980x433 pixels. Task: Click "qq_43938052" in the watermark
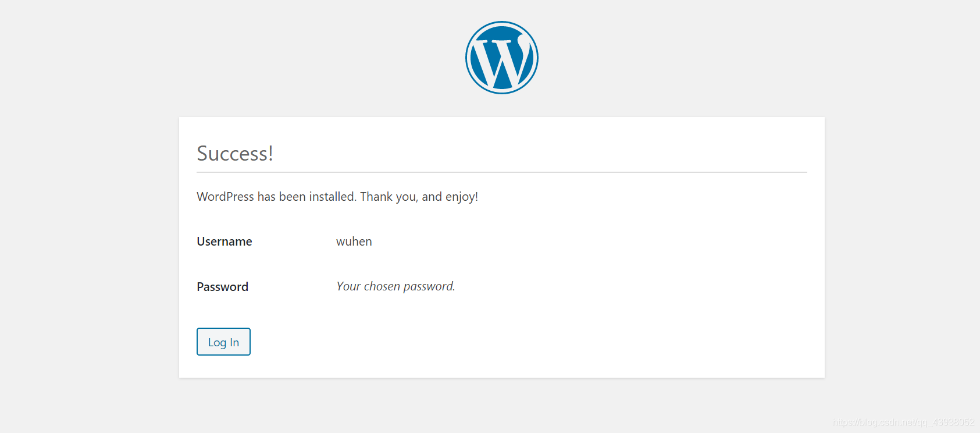(946, 423)
